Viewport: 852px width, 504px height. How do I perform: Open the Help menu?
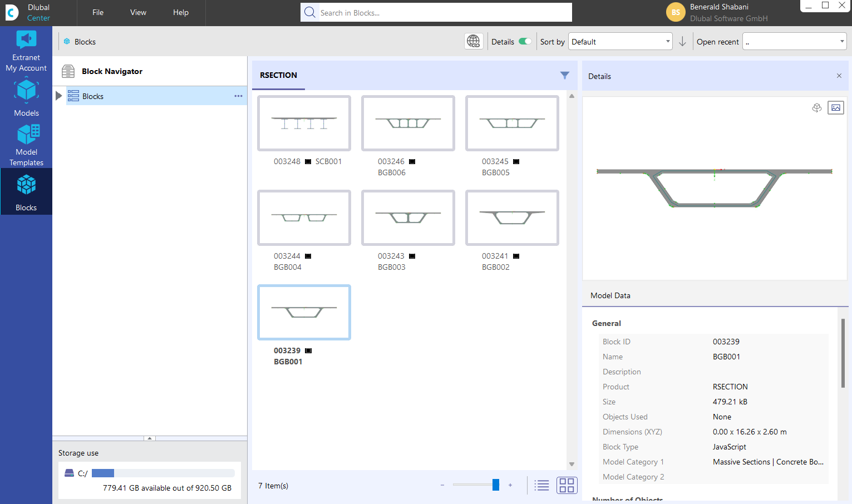181,12
